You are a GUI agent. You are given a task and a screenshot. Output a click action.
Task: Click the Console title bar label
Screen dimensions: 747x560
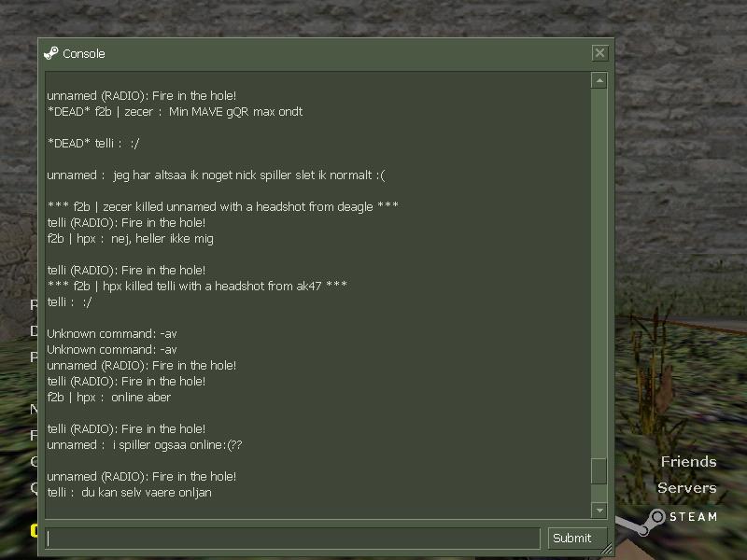pyautogui.click(x=84, y=54)
